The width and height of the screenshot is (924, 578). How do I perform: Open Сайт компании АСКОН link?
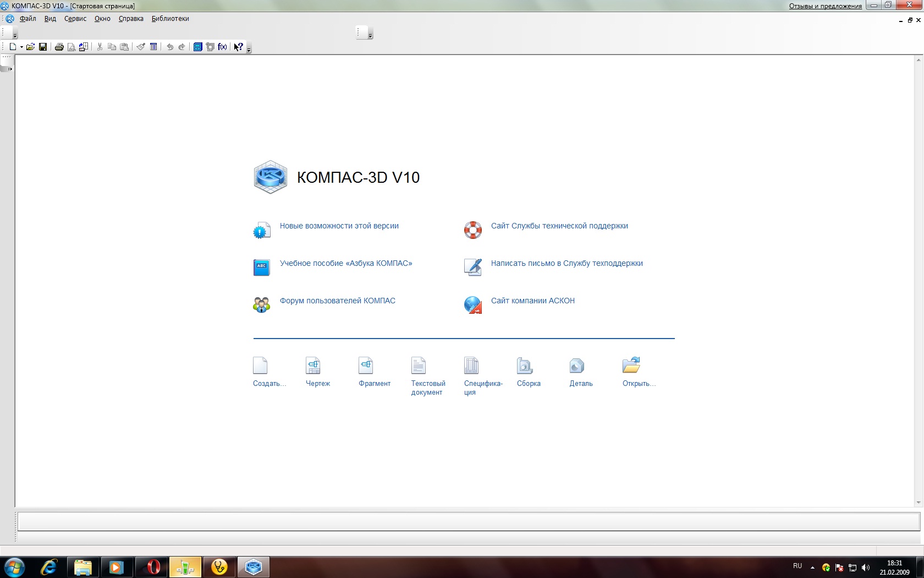[532, 301]
